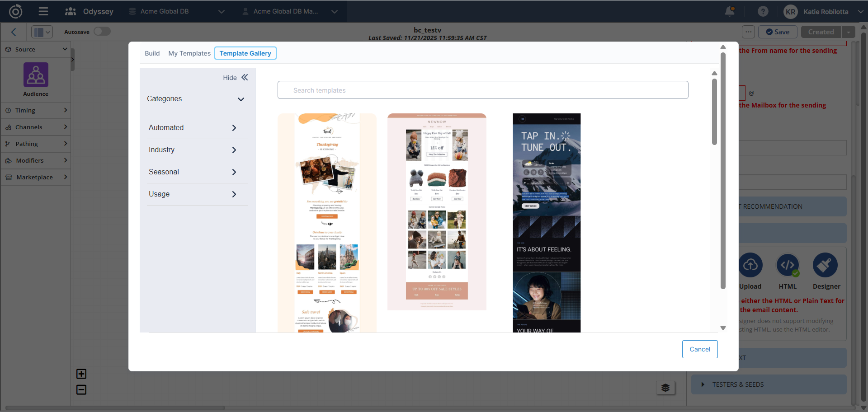868x412 pixels.
Task: Switch to the Build tab
Action: [x=152, y=53]
